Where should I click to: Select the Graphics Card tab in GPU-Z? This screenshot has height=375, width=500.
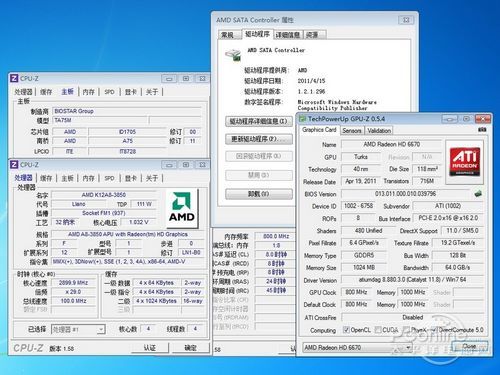pyautogui.click(x=319, y=130)
